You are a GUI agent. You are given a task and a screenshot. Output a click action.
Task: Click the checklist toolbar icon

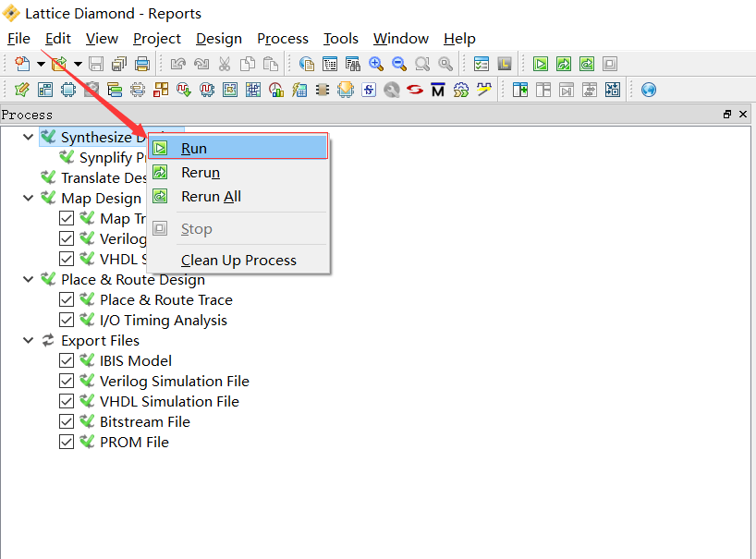click(482, 64)
